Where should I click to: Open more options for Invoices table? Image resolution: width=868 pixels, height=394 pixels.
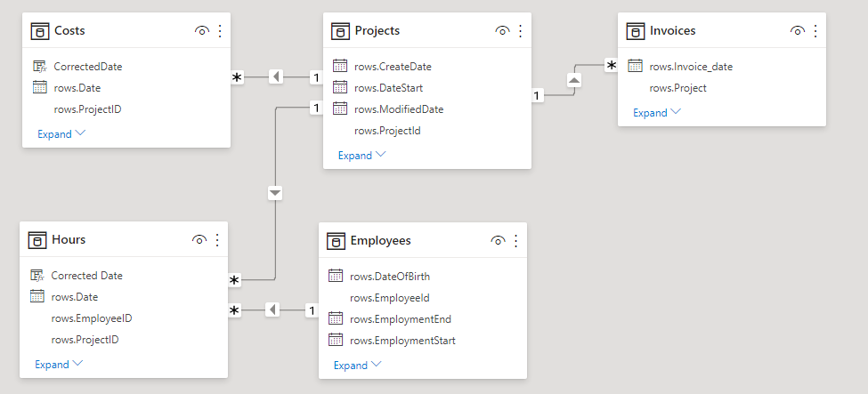click(815, 31)
